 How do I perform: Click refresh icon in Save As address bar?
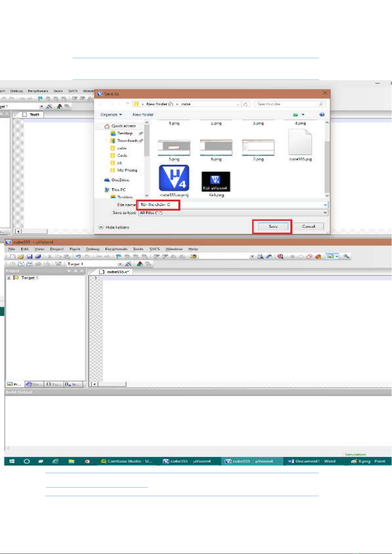click(245, 104)
